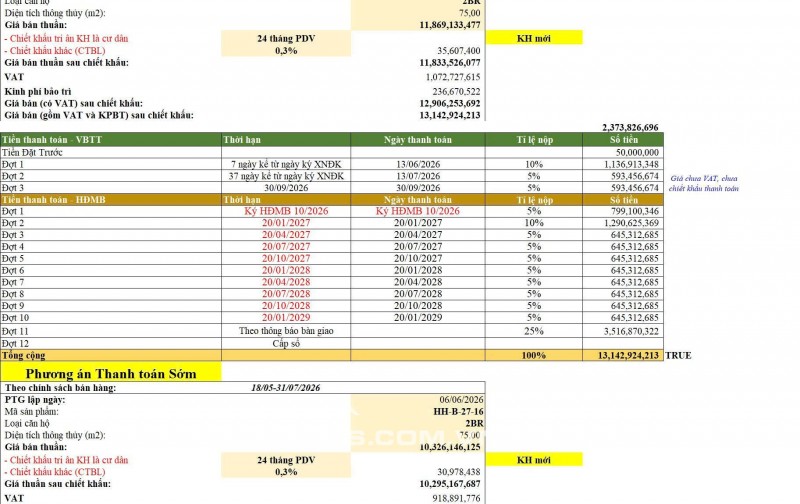Click the discount amount 30,978,438
Viewport: 800px width, 504px height.
point(459,472)
